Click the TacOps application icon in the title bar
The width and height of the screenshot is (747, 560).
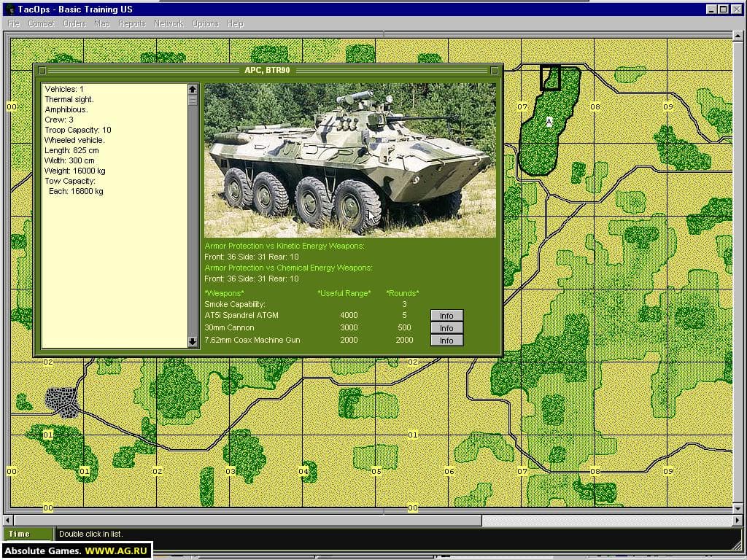click(8, 9)
